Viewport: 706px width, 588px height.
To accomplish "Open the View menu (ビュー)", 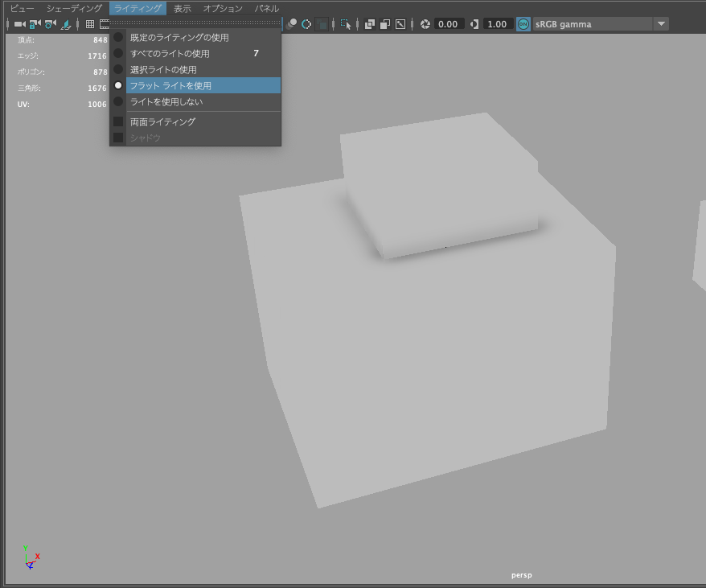I will (22, 9).
